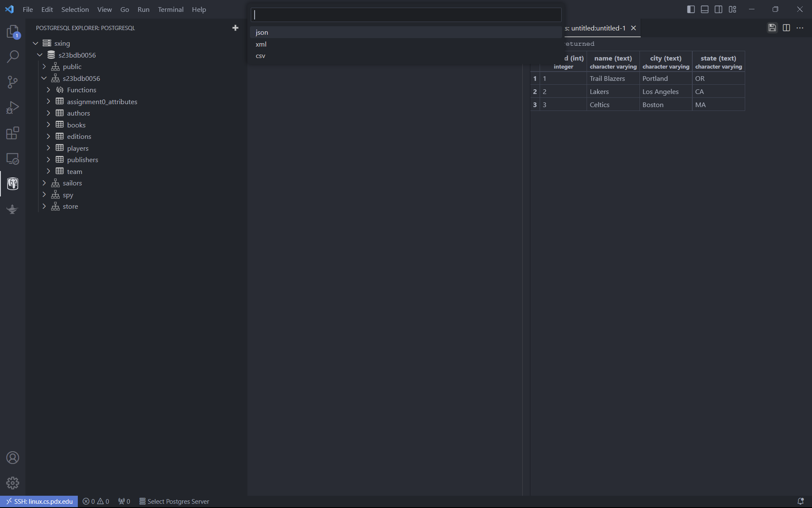Click the SSH: linux.cs.pdx.edu remote indicator
Screen dimensions: 812x508
click(39, 501)
